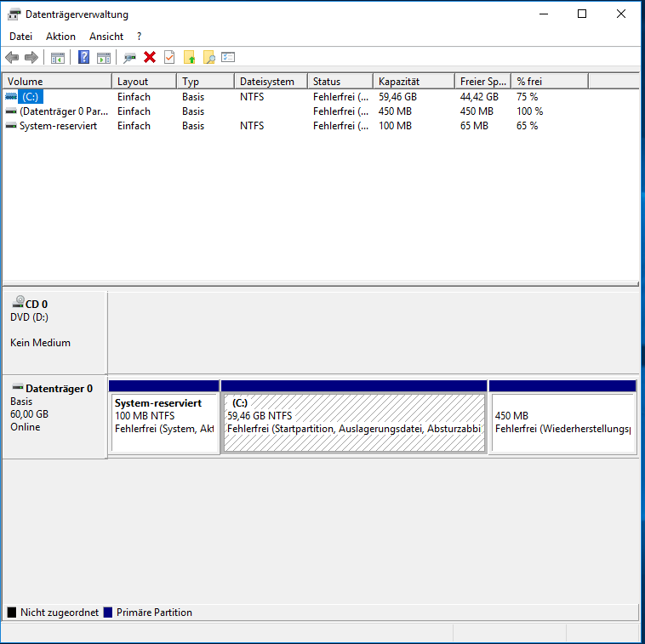Sort by the Typ column header
645x644 pixels.
pos(206,81)
